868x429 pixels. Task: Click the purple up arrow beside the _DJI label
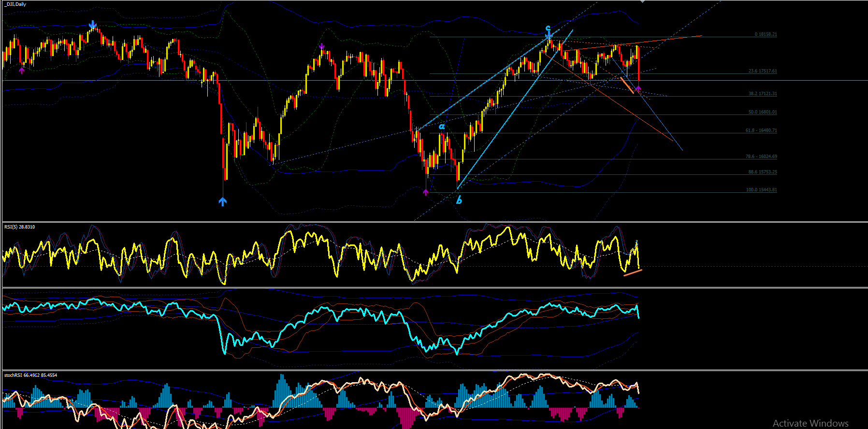point(21,71)
